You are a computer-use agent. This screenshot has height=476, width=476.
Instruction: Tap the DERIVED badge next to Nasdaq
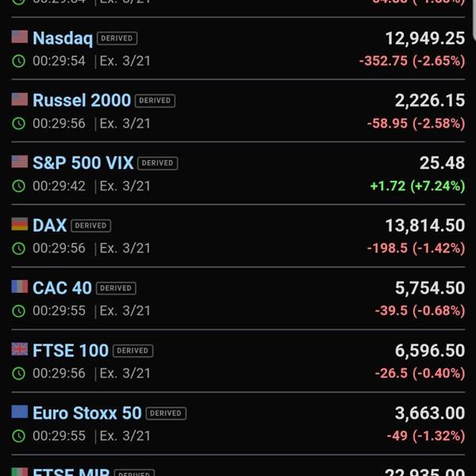point(117,38)
